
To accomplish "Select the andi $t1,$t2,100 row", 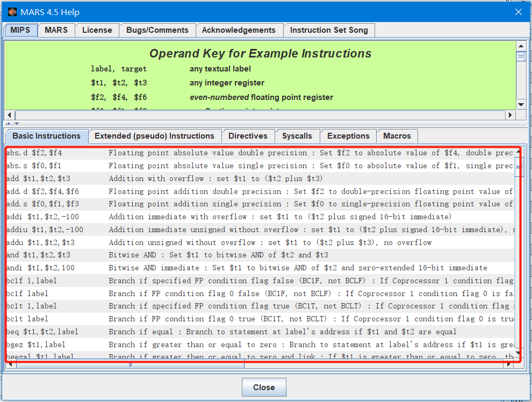I will coord(260,268).
